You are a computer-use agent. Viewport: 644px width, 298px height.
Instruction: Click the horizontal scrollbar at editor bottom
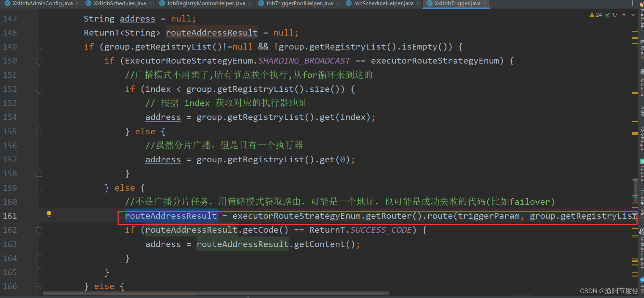pos(216,293)
